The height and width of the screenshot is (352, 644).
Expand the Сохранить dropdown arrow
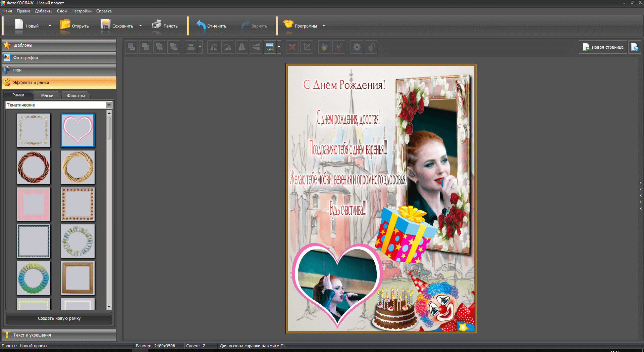[x=141, y=26]
